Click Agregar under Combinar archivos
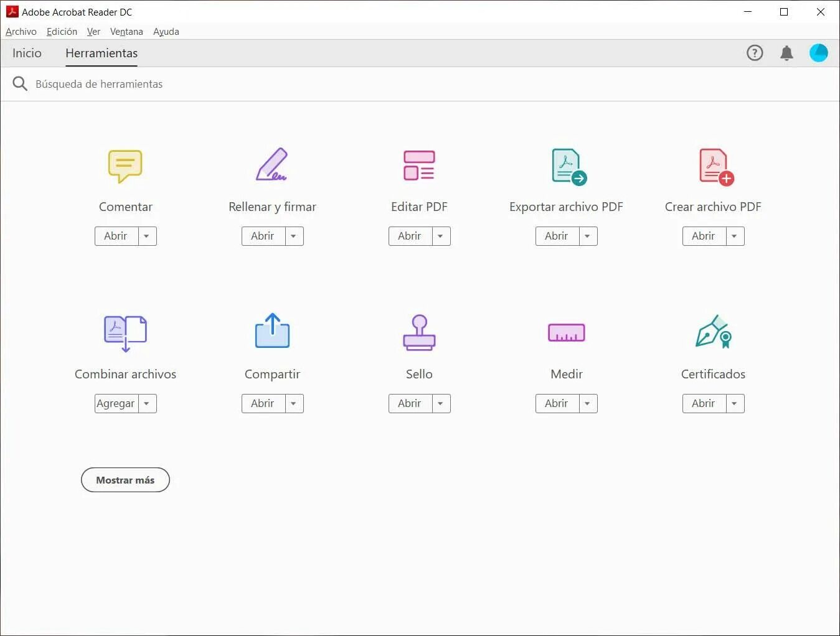This screenshot has height=636, width=840. (x=116, y=404)
